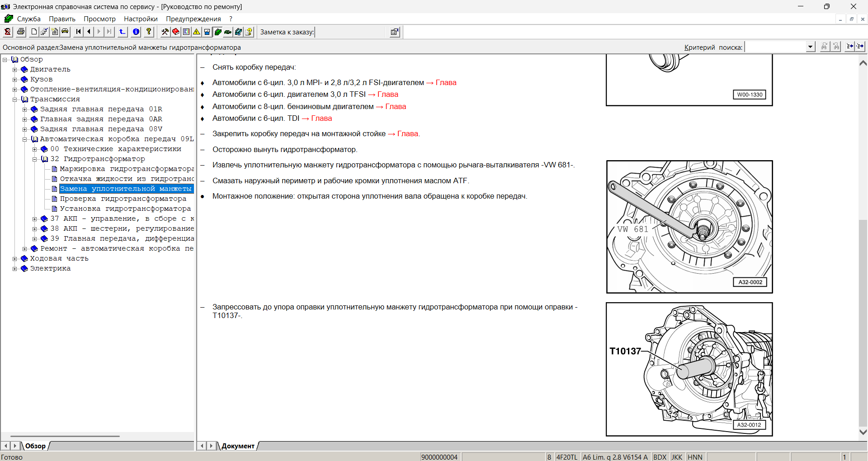Click the 4F20TL status bar entry
868x461 pixels.
(567, 457)
